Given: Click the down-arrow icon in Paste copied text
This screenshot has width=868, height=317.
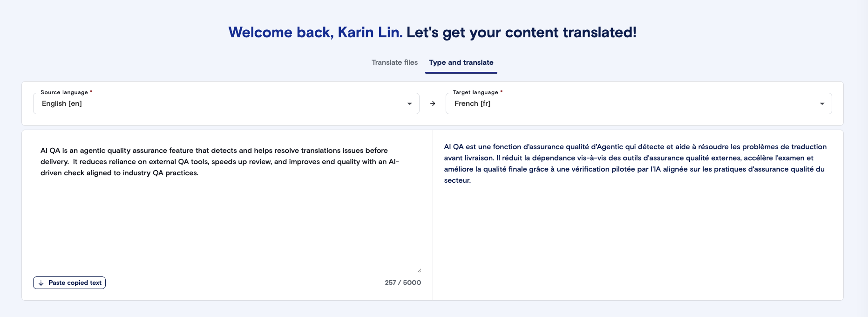Looking at the screenshot, I should tap(41, 283).
